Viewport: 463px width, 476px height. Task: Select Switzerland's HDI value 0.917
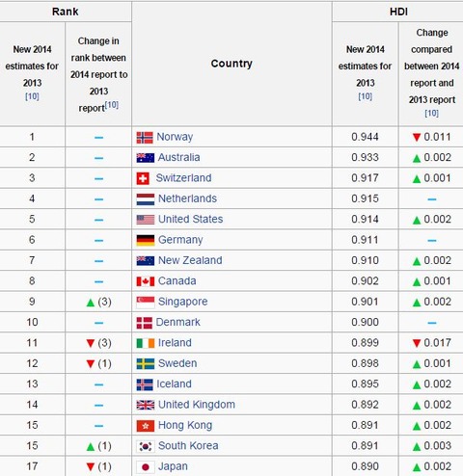tap(365, 178)
